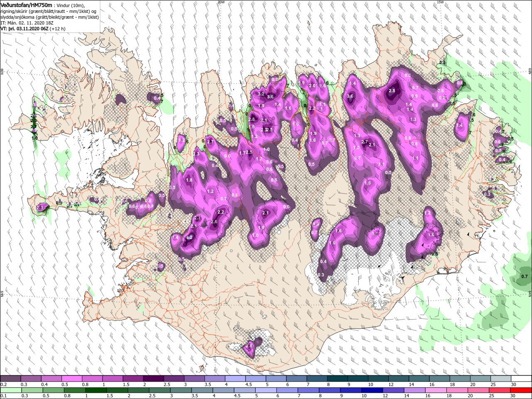Click the lower legend blue swatch labeled 7
Viewport: 532px width, 399px height.
(x=308, y=390)
